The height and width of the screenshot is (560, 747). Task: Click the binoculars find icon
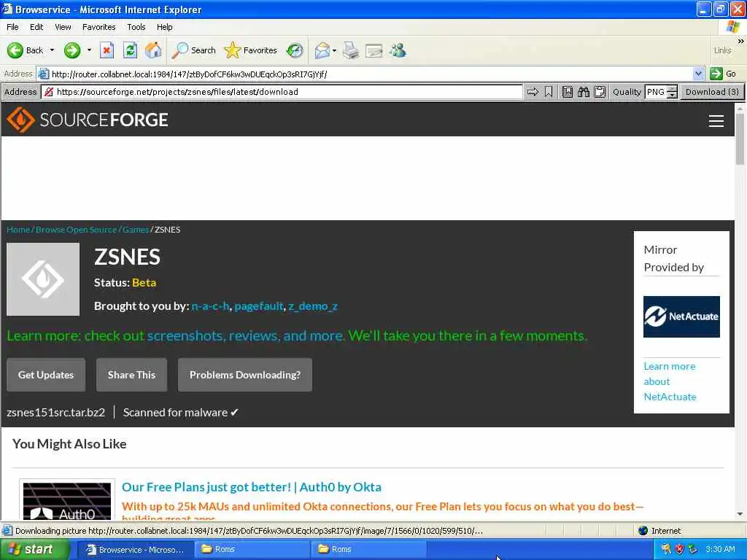click(584, 92)
